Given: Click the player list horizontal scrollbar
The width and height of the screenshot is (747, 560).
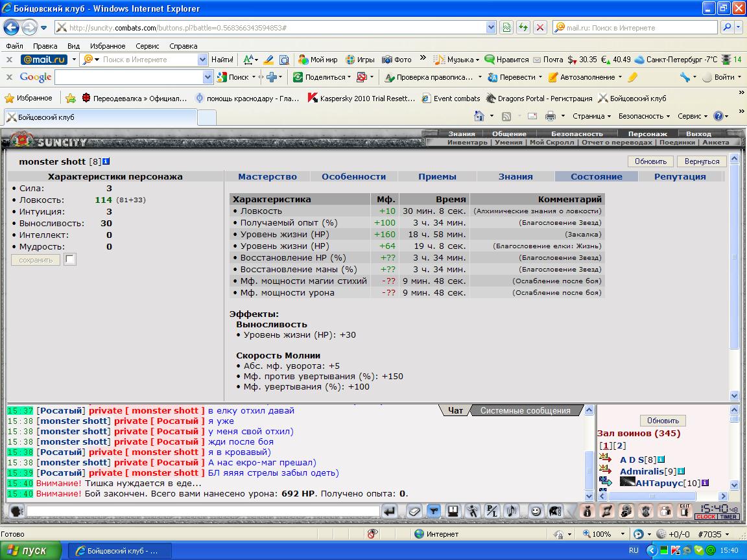Looking at the screenshot, I should 663,496.
